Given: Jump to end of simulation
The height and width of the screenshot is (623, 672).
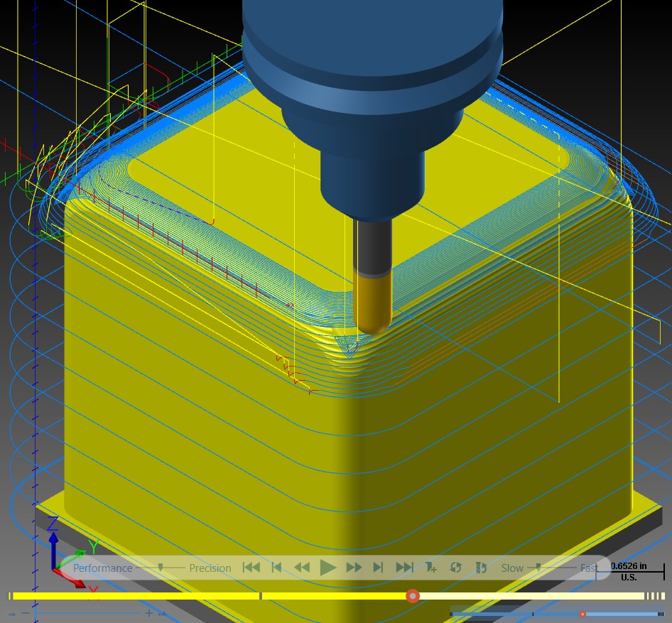Looking at the screenshot, I should (x=404, y=568).
